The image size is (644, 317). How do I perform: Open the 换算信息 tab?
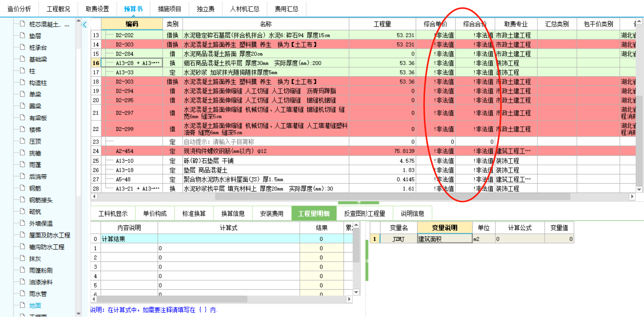(x=233, y=213)
